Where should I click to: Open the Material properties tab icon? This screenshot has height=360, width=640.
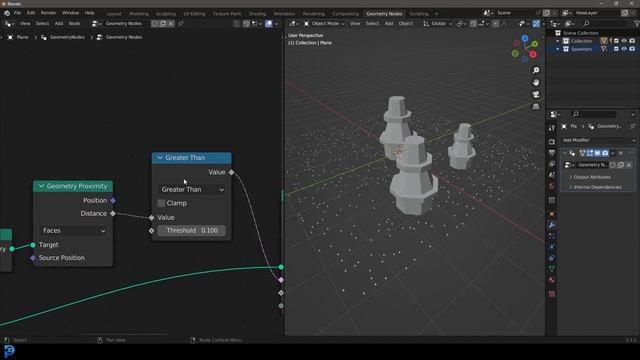pos(552,280)
